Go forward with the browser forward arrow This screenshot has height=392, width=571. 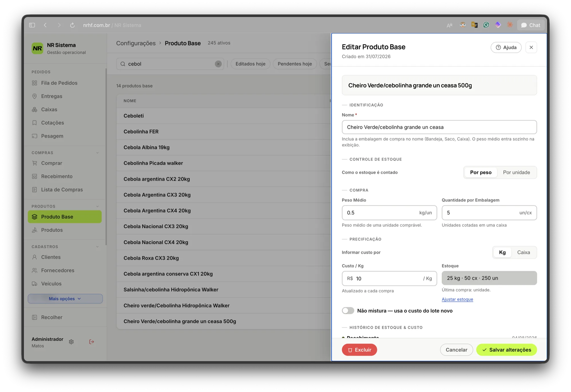(59, 25)
